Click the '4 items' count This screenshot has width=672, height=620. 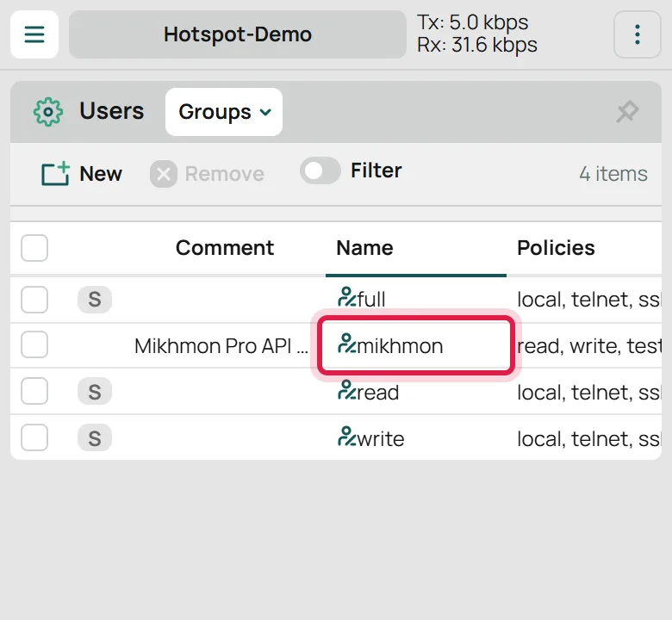[613, 174]
